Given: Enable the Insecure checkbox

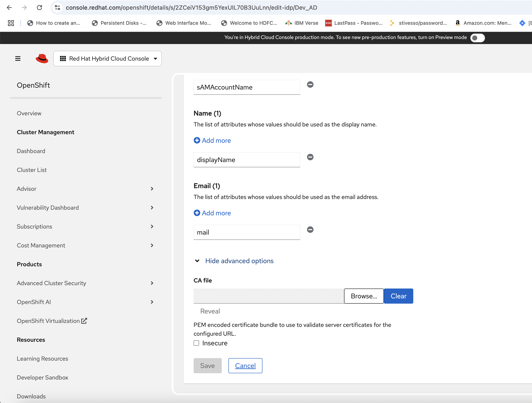Looking at the screenshot, I should point(197,343).
